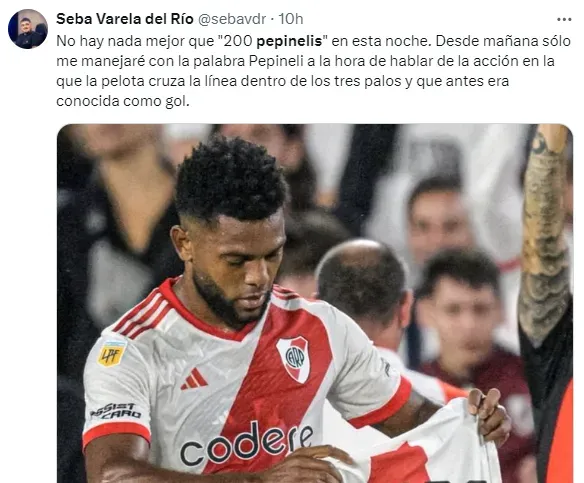Click the adidas logo on the shirt

pyautogui.click(x=194, y=379)
